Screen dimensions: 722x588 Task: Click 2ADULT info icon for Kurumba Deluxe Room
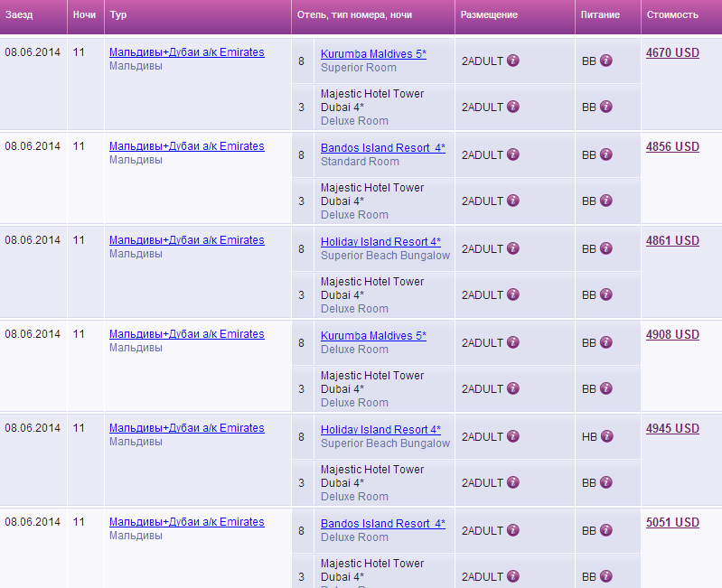513,342
